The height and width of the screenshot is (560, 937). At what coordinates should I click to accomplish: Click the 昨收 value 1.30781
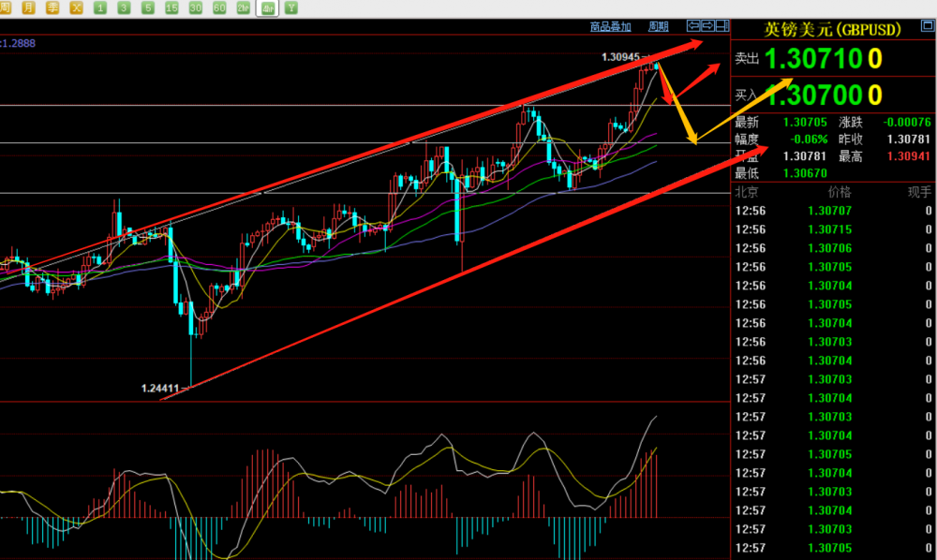coord(908,140)
